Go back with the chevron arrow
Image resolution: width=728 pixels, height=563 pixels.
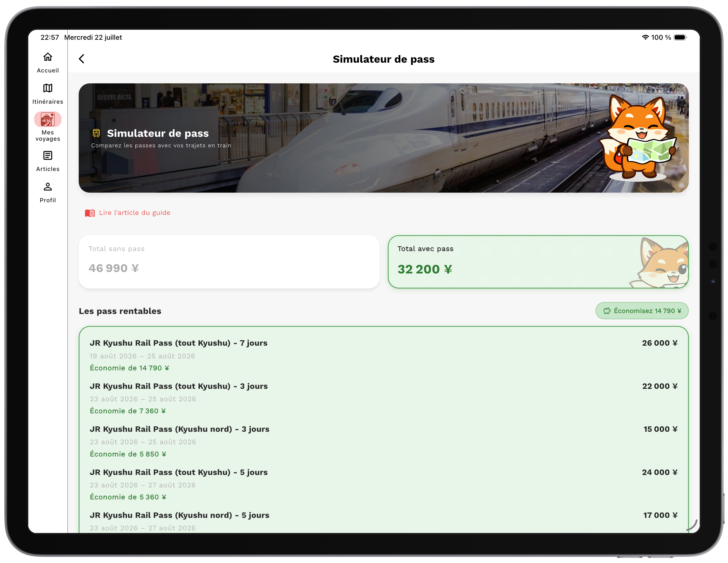tap(81, 59)
